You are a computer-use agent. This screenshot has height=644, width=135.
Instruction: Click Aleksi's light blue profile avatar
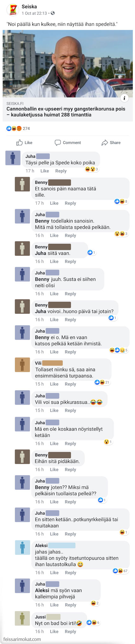point(22,547)
